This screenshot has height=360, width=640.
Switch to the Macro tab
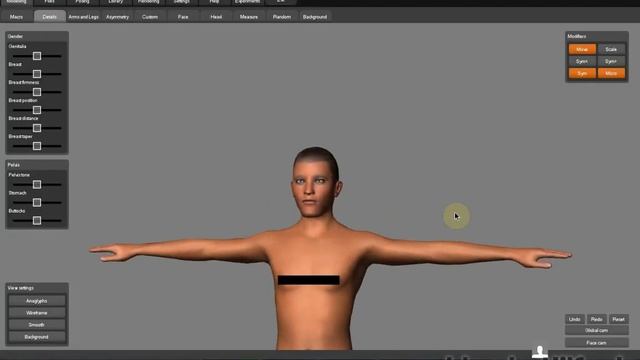tap(16, 17)
